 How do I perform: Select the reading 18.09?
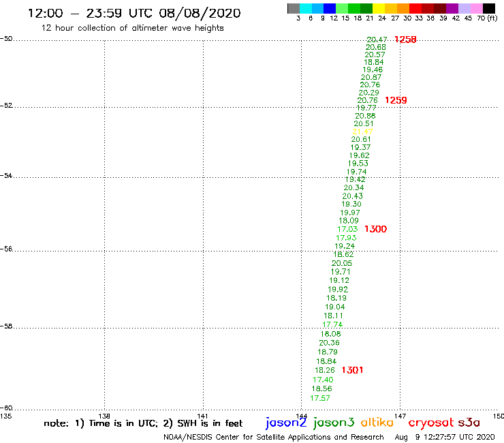(349, 221)
